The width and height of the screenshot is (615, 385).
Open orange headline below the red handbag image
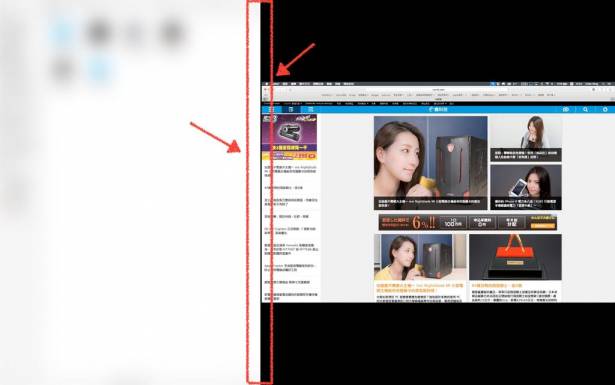coord(497,286)
